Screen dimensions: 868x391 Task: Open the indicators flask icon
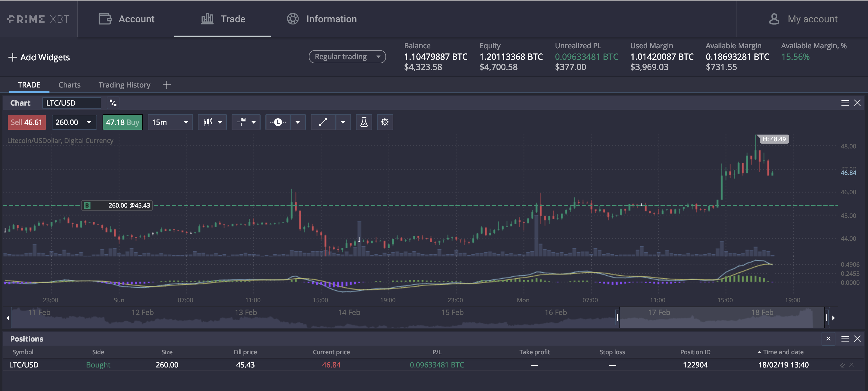click(x=364, y=122)
